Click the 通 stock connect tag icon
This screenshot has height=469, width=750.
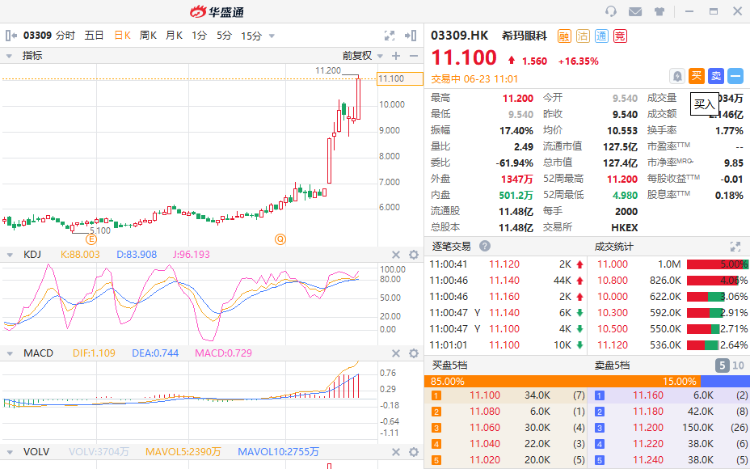click(601, 36)
